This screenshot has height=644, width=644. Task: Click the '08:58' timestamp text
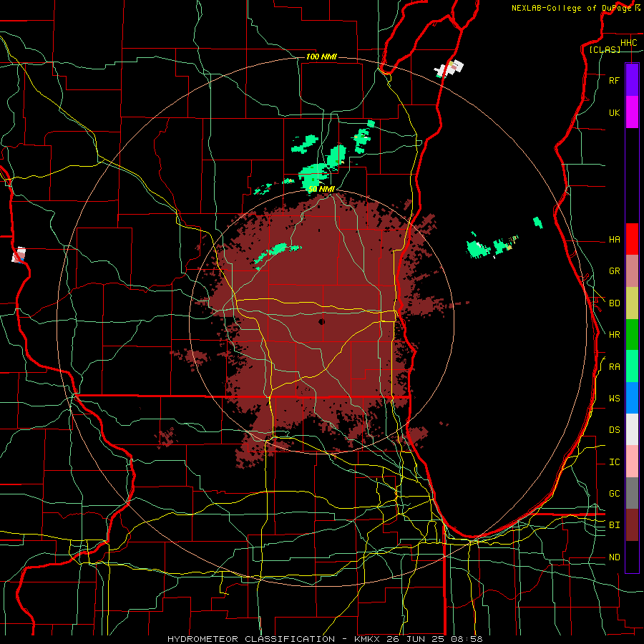click(x=466, y=639)
